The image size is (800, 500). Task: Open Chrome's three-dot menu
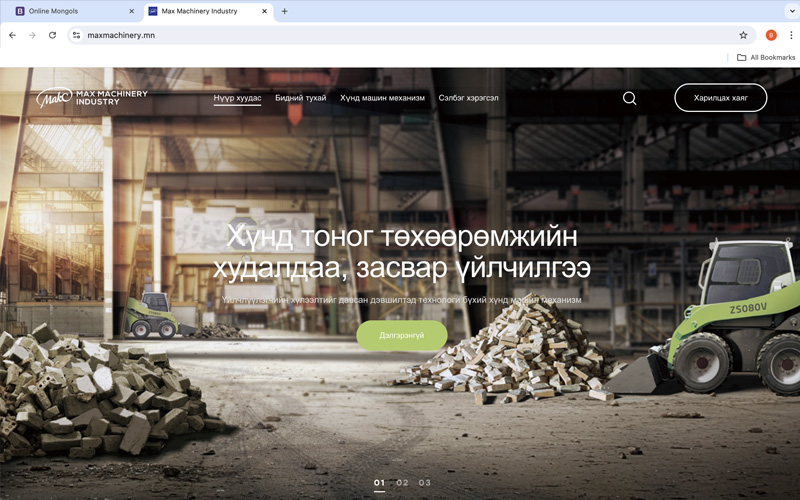point(791,35)
